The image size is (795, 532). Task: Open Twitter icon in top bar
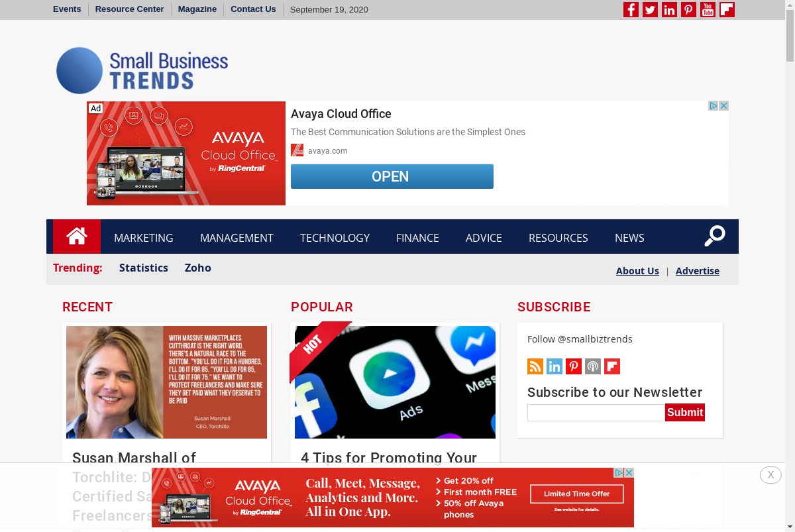point(650,9)
